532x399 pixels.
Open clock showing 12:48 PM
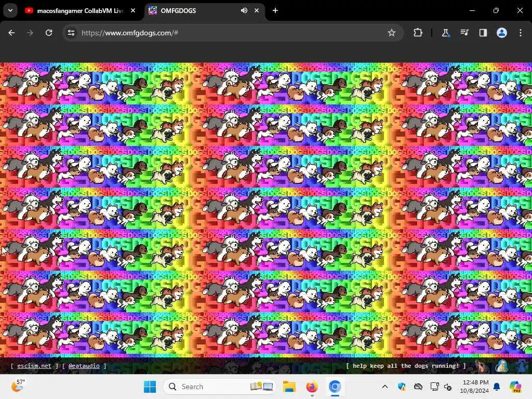[x=474, y=387]
